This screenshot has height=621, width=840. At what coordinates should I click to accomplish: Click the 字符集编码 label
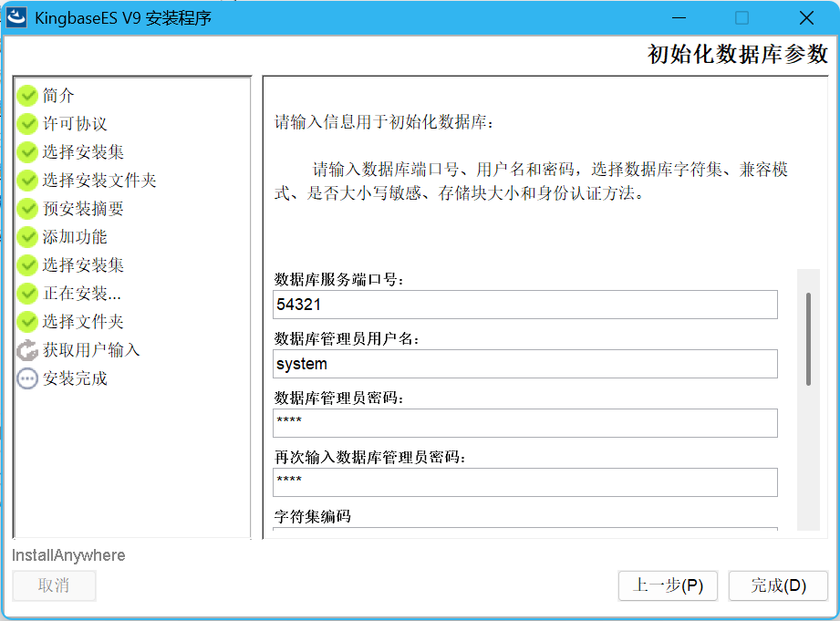click(313, 516)
